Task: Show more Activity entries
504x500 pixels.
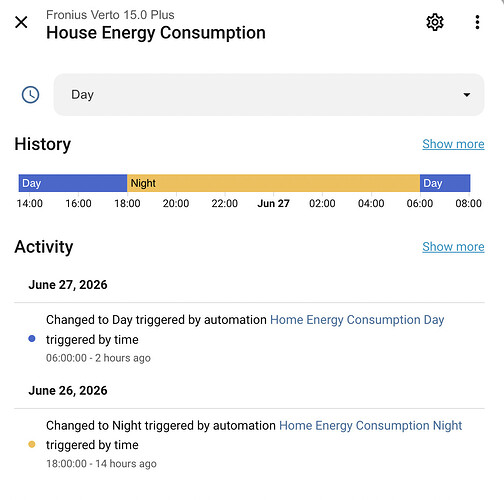Action: [x=453, y=247]
